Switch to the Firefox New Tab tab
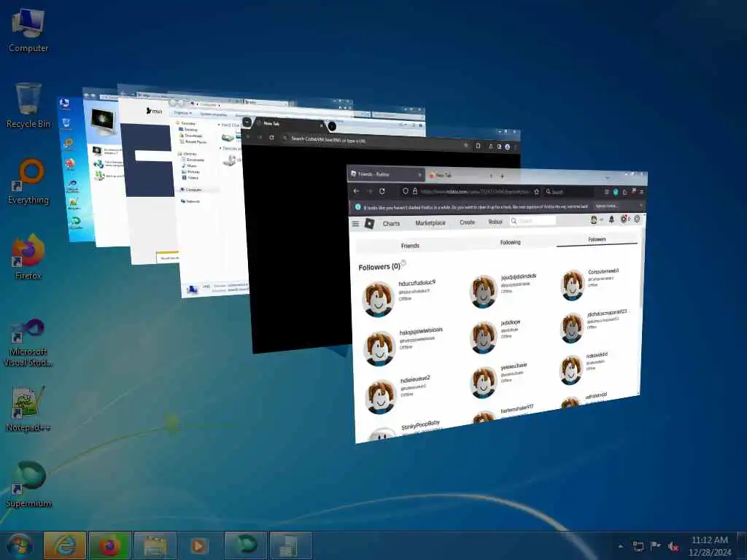 (461, 175)
